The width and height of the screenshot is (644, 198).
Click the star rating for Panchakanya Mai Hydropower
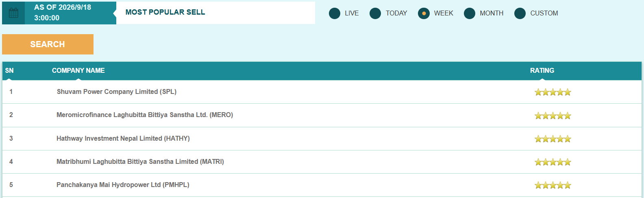coord(553,185)
